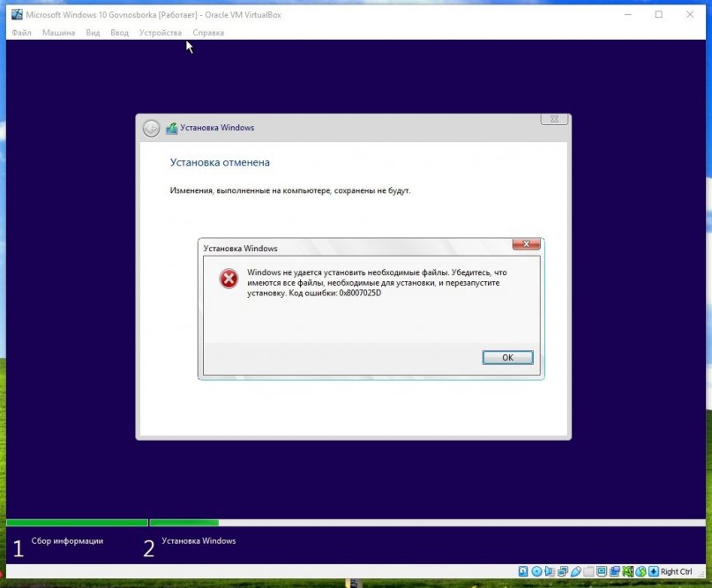Viewport: 712px width, 588px height.
Task: Click the audio indicator icon in status bar
Action: point(550,571)
